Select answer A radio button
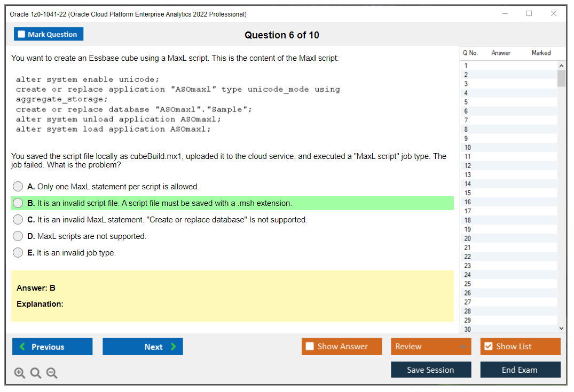The height and width of the screenshot is (392, 574). point(18,187)
